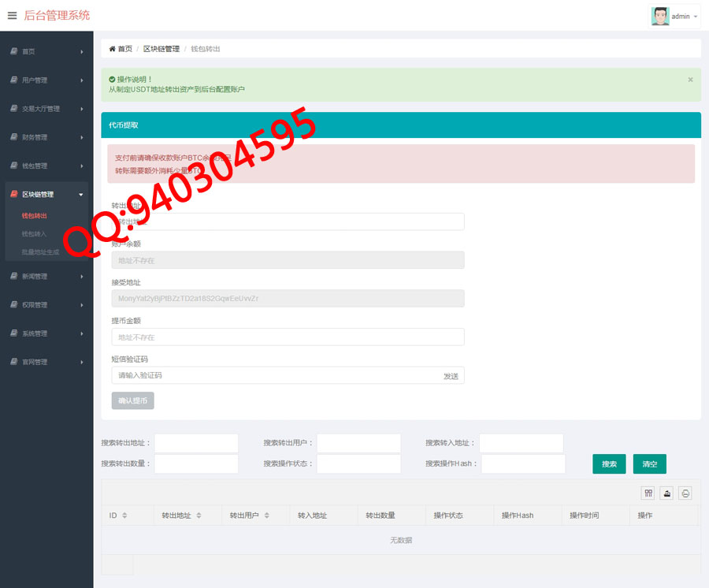This screenshot has height=588, width=709.
Task: Open the table column filter icon
Action: pos(648,493)
